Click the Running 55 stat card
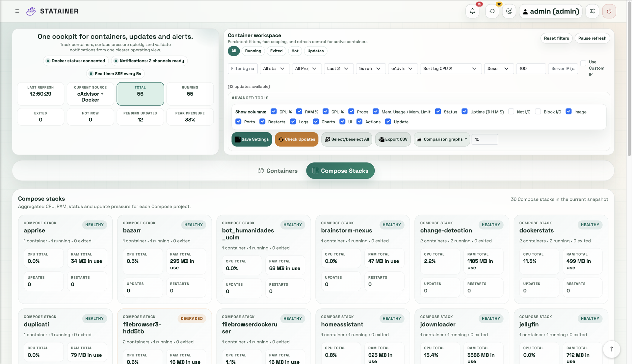Screen dimensions: 632x364 coord(190,94)
